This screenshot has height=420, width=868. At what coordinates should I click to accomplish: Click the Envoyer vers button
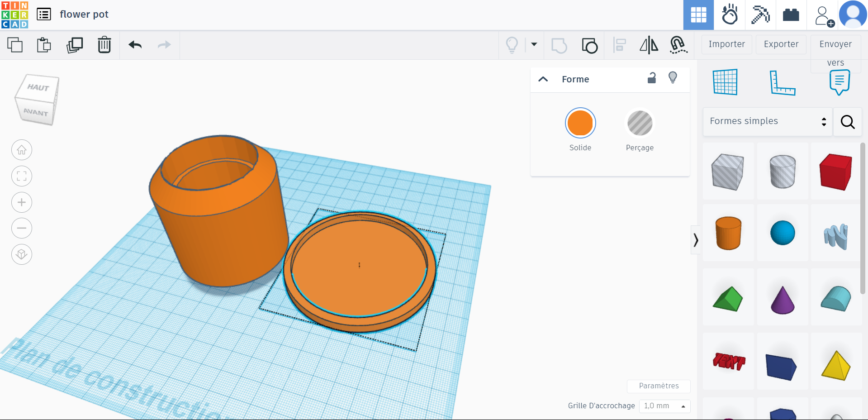tap(835, 53)
